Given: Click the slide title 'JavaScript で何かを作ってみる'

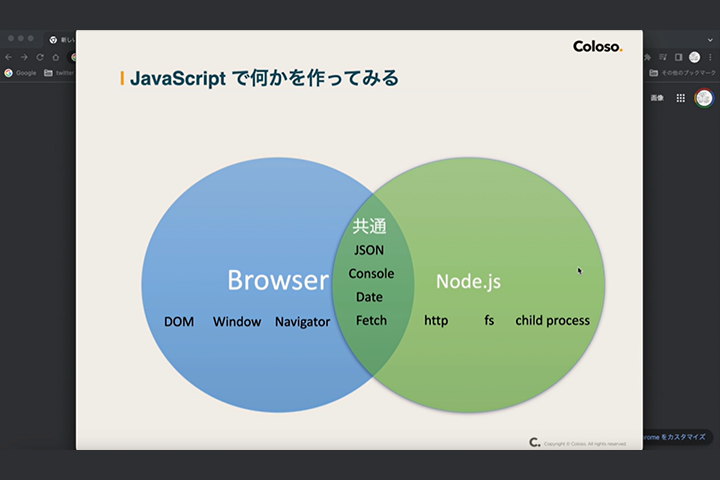Looking at the screenshot, I should click(x=264, y=78).
